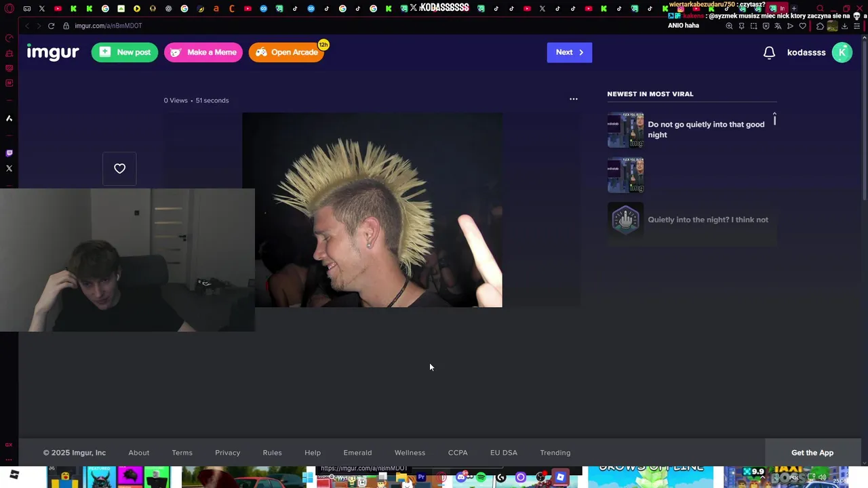Image resolution: width=868 pixels, height=488 pixels.
Task: Take a snapshot with the address bar tool
Action: pyautogui.click(x=754, y=26)
